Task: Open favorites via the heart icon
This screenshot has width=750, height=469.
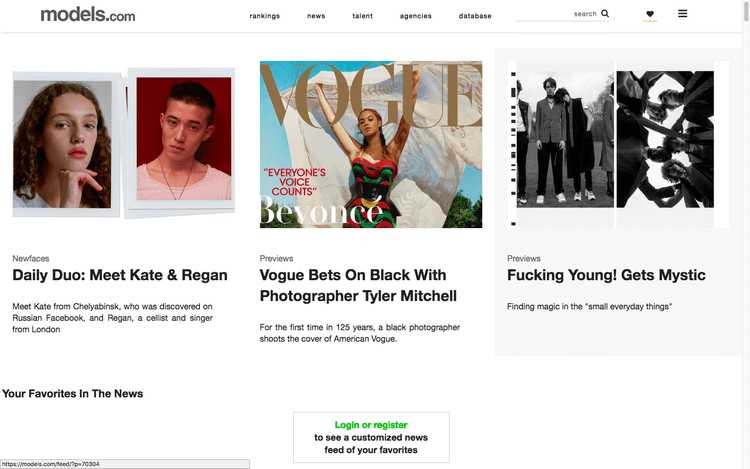Action: [650, 14]
